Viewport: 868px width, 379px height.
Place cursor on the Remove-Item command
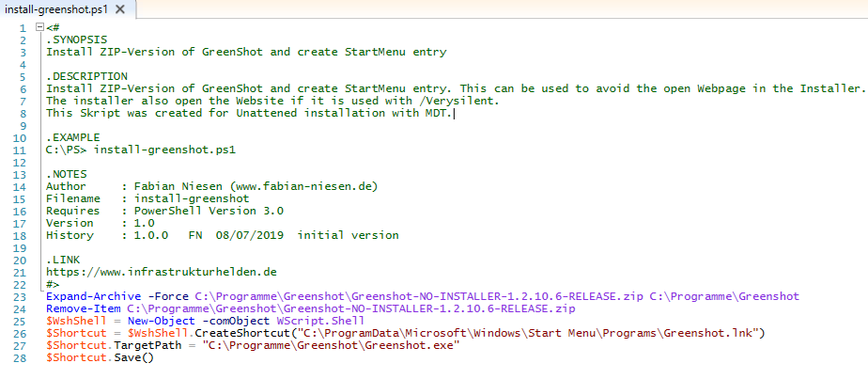[83, 308]
